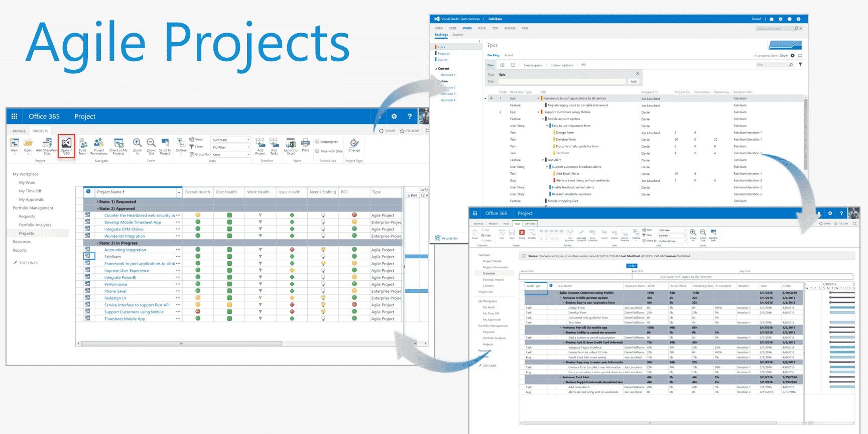Click the email envelope icon in backlog toolbar
Viewport: 868px width, 434px height.
click(583, 65)
